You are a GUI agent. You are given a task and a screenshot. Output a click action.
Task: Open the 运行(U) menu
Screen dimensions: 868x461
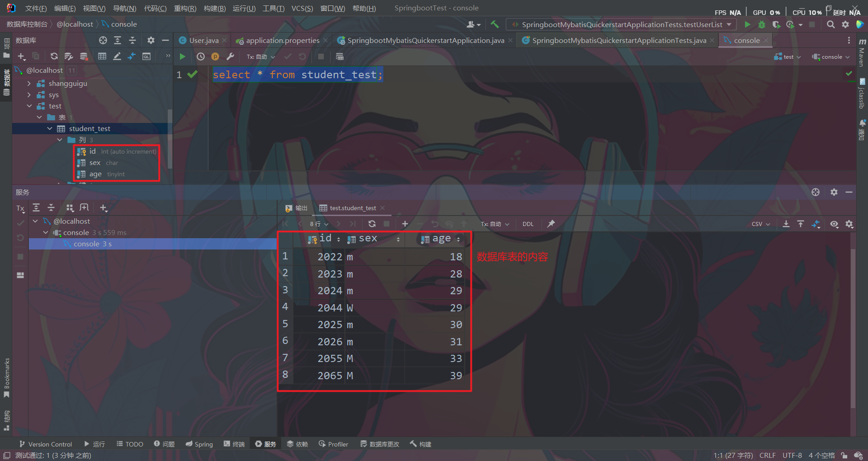pyautogui.click(x=244, y=9)
